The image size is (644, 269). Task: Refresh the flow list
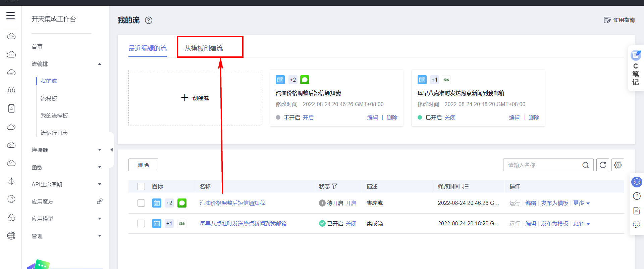(603, 165)
